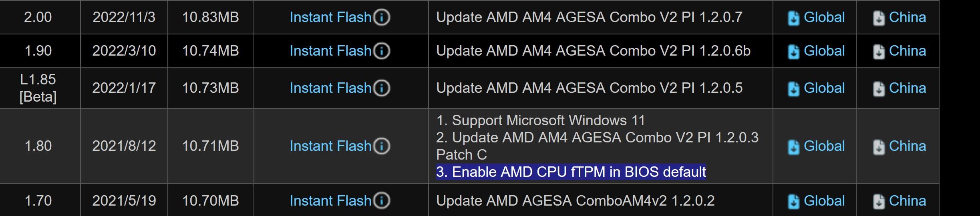Click info icon beside version 1.80 Instant Flash
The image size is (980, 216).
[x=382, y=146]
